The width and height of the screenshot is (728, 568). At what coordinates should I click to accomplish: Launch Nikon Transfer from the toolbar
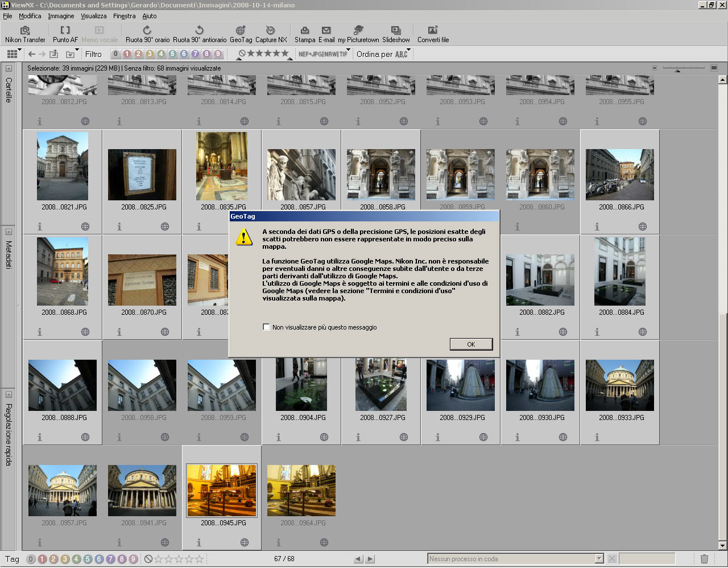(x=25, y=34)
